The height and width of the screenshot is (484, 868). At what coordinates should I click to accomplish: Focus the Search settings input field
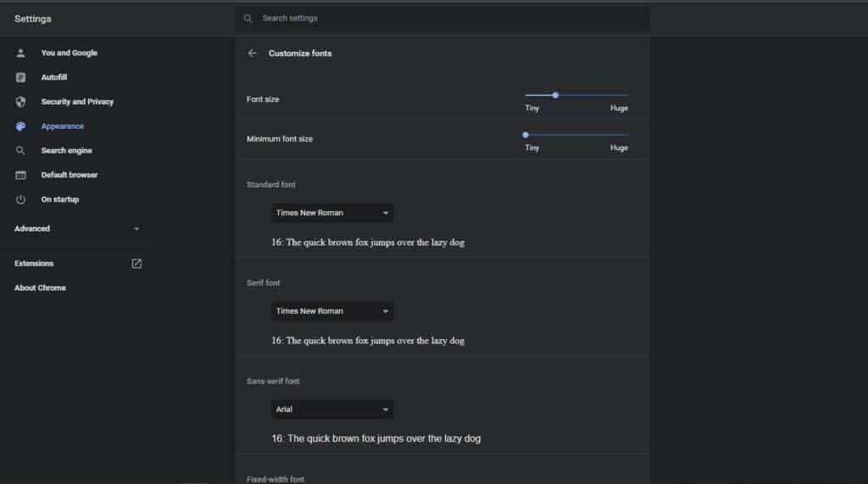(x=442, y=19)
